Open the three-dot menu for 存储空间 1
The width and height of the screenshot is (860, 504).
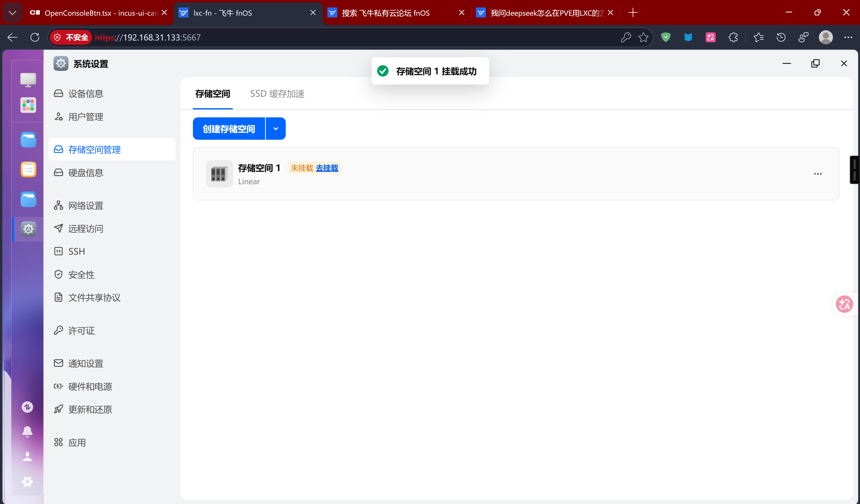[818, 174]
